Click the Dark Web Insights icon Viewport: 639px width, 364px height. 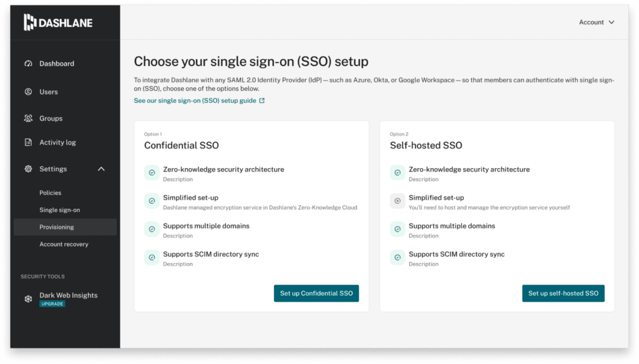click(x=28, y=299)
